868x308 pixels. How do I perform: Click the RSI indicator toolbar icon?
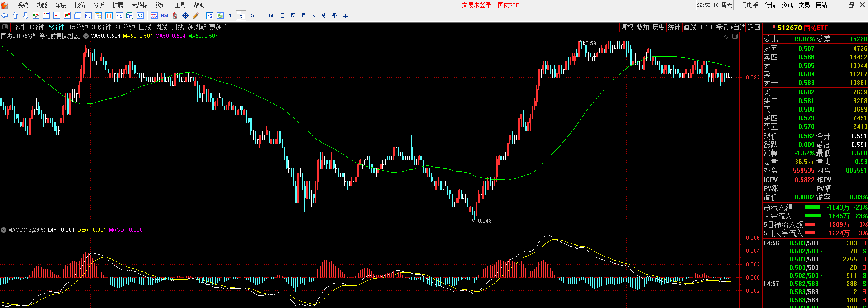pos(165,15)
